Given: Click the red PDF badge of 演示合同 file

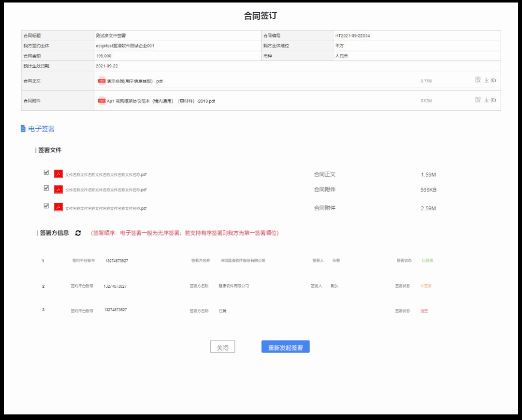Looking at the screenshot, I should 102,81.
